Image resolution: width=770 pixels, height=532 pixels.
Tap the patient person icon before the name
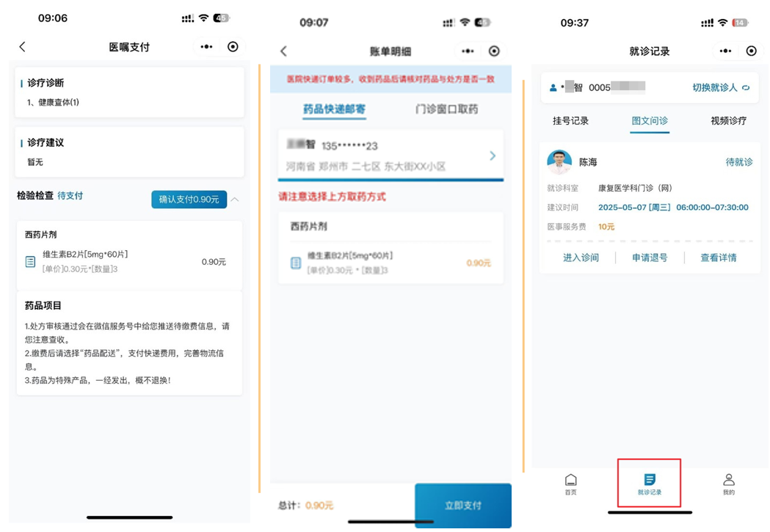553,88
